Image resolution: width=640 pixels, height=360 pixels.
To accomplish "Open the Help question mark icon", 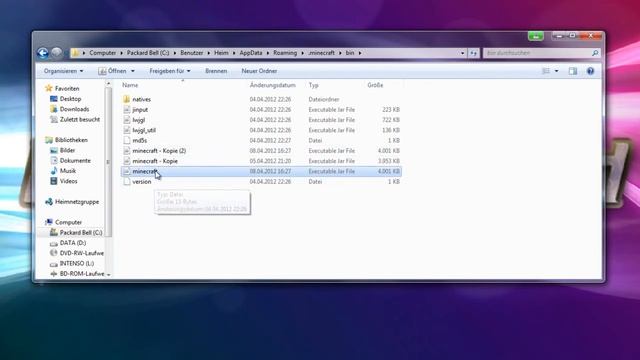I will [590, 71].
